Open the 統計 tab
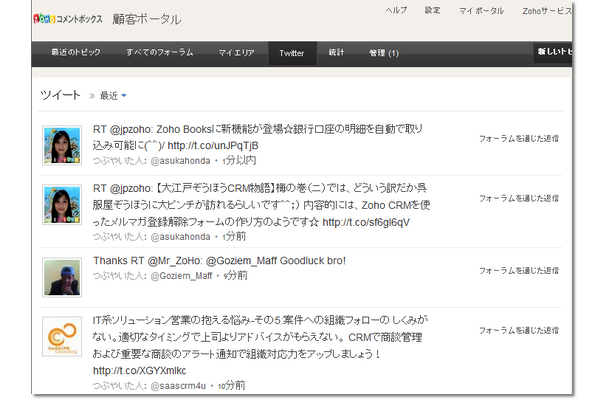 click(336, 53)
